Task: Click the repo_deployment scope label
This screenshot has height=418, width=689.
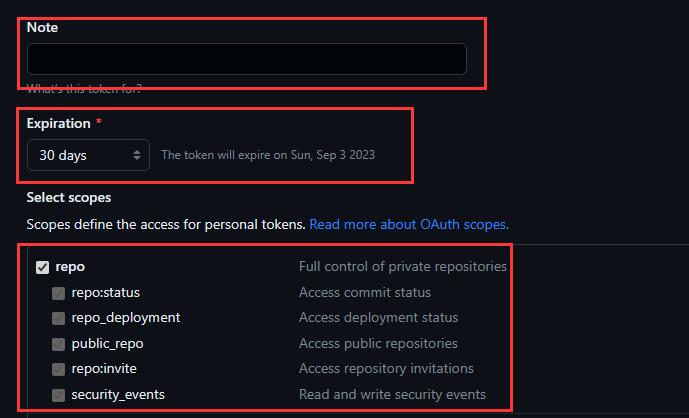Action: pyautogui.click(x=126, y=318)
